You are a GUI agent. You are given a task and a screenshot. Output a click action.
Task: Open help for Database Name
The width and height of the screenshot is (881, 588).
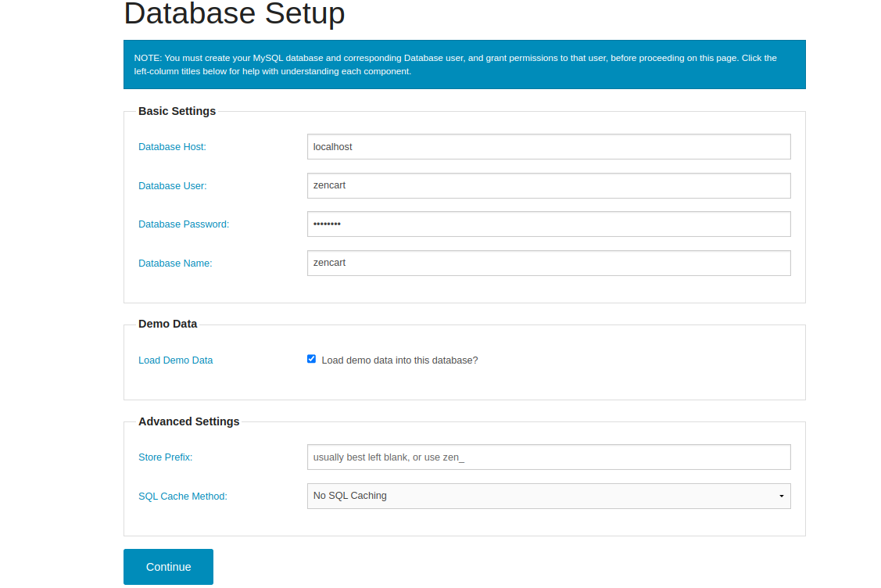point(175,264)
